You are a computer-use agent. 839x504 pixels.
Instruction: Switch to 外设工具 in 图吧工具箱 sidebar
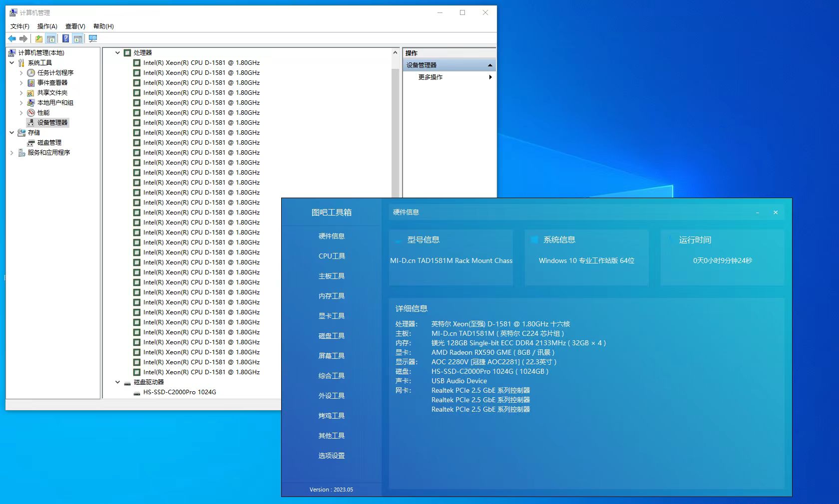[x=332, y=396]
